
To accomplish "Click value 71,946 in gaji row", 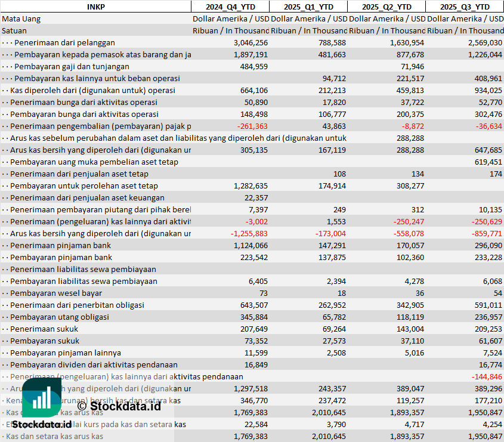I will tap(412, 67).
